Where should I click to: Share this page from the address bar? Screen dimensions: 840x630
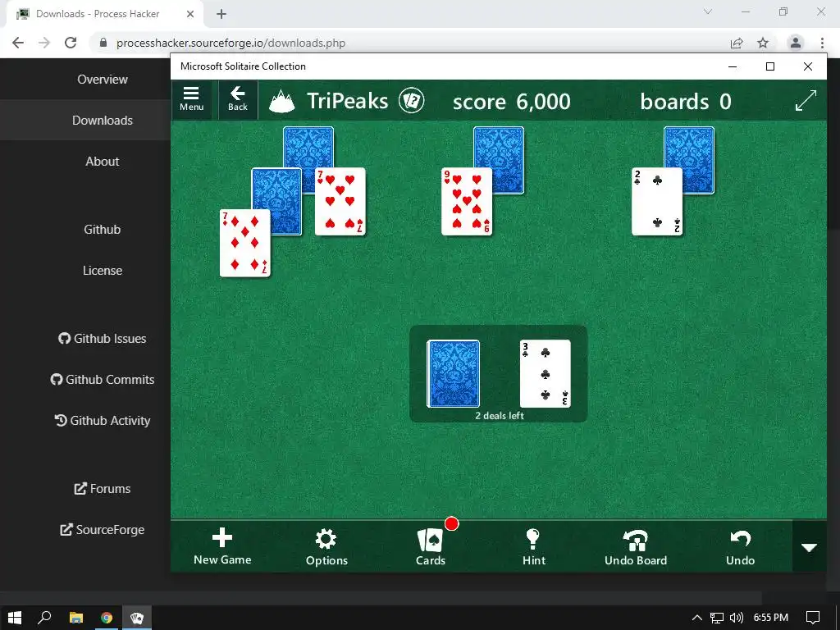point(737,43)
